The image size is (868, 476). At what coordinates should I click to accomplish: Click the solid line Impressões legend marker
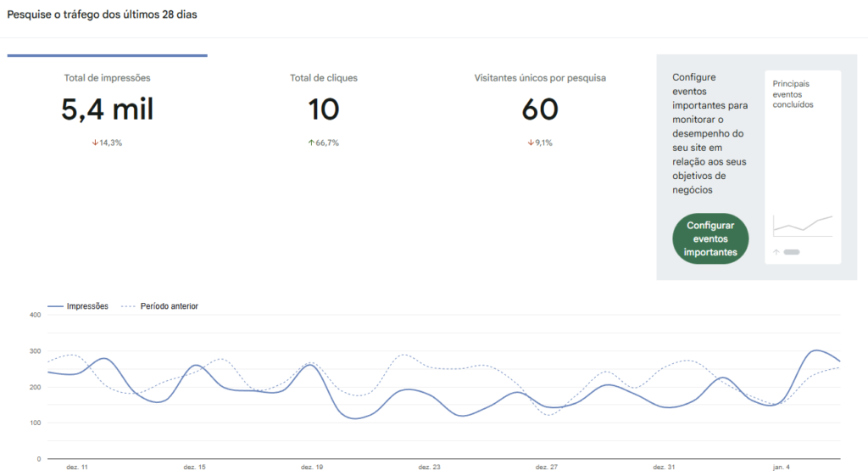(x=56, y=306)
